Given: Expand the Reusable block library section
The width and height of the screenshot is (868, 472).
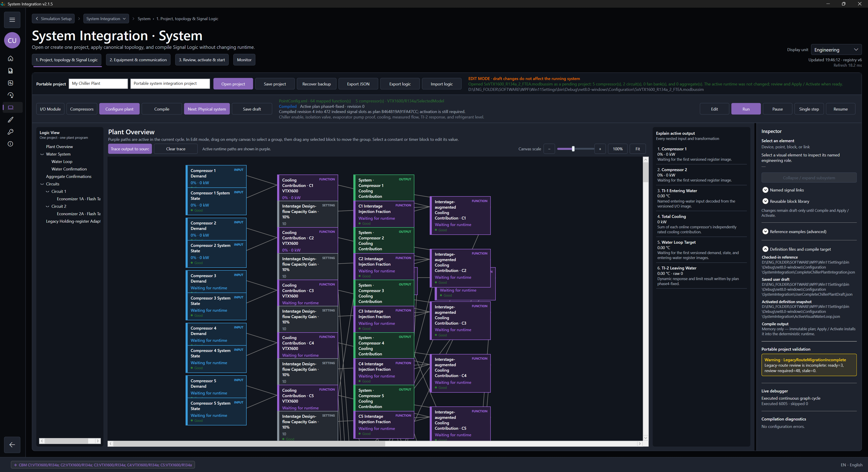Looking at the screenshot, I should [x=765, y=201].
